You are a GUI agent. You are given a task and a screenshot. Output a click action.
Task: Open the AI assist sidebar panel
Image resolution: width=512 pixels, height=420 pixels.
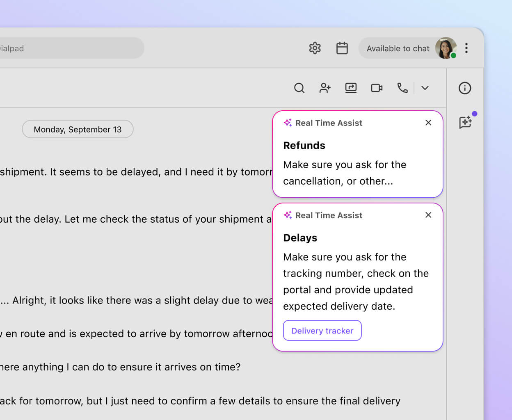pyautogui.click(x=465, y=123)
